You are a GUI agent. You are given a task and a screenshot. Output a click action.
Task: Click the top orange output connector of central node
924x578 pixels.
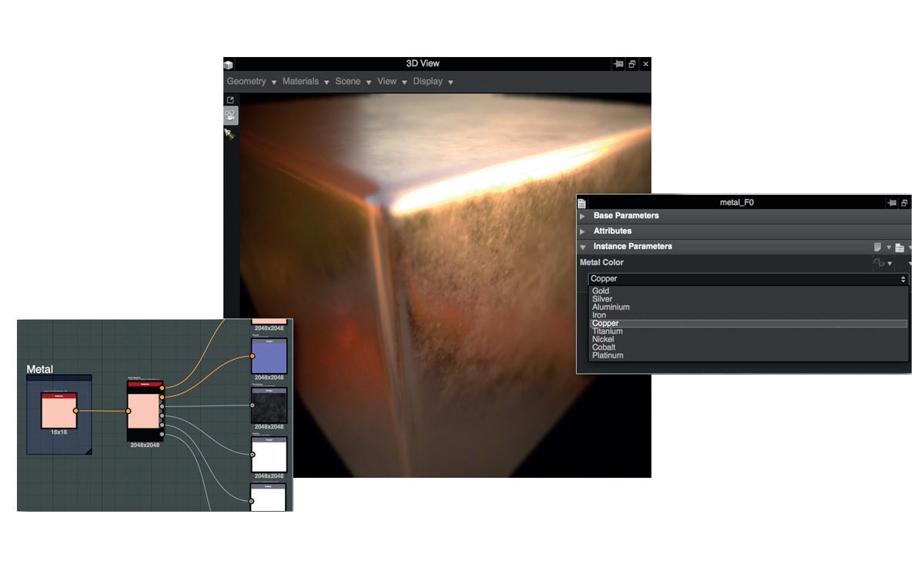click(x=161, y=388)
